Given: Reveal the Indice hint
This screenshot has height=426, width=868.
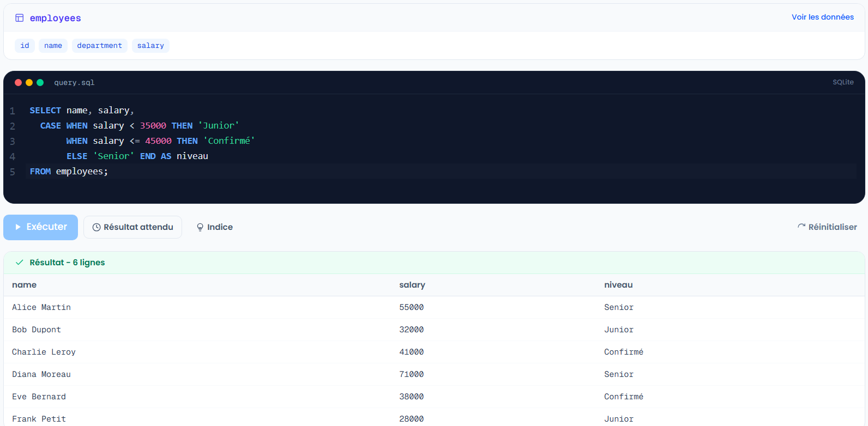Looking at the screenshot, I should (215, 227).
